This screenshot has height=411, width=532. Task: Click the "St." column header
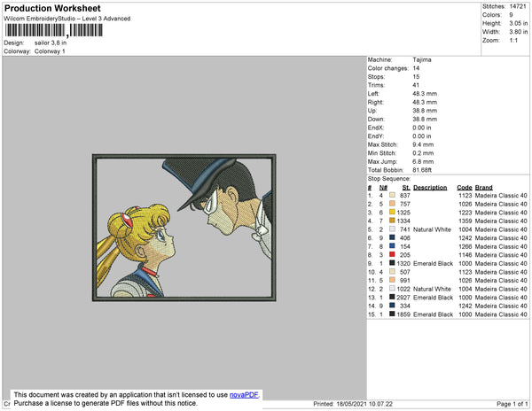(406, 188)
